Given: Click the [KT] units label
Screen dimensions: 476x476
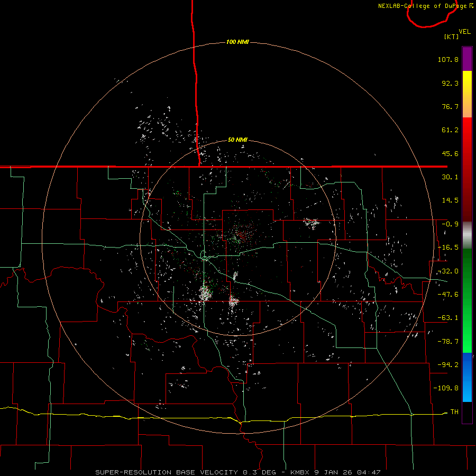Looking at the screenshot, I should tap(452, 36).
